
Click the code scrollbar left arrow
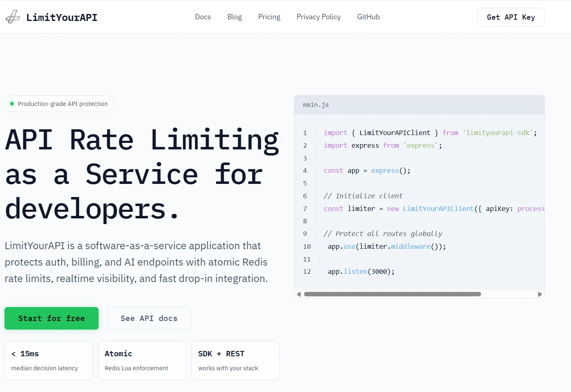(x=299, y=294)
